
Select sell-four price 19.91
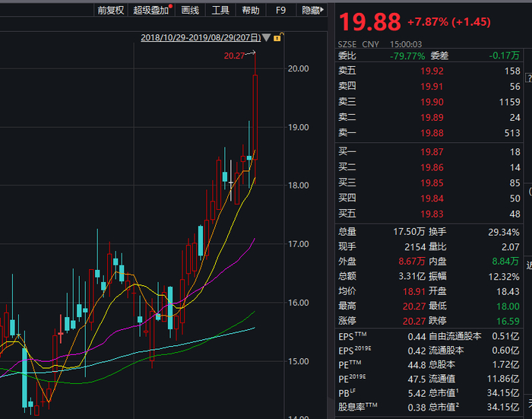pyautogui.click(x=432, y=87)
